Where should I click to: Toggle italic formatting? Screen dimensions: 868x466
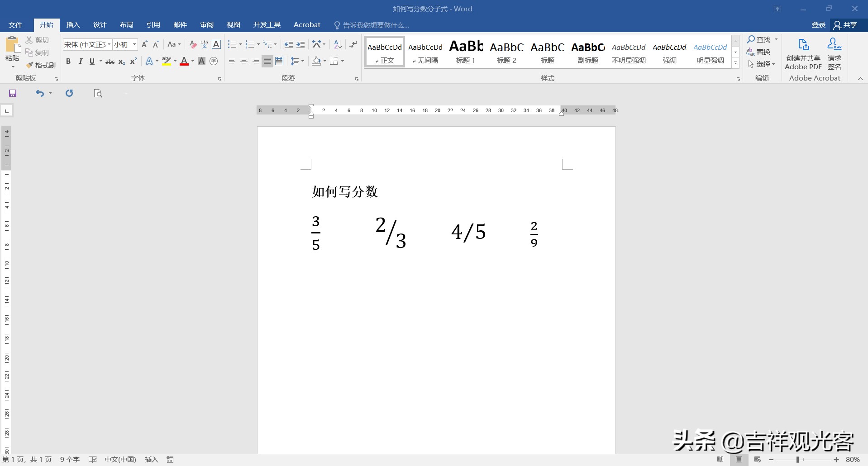80,61
